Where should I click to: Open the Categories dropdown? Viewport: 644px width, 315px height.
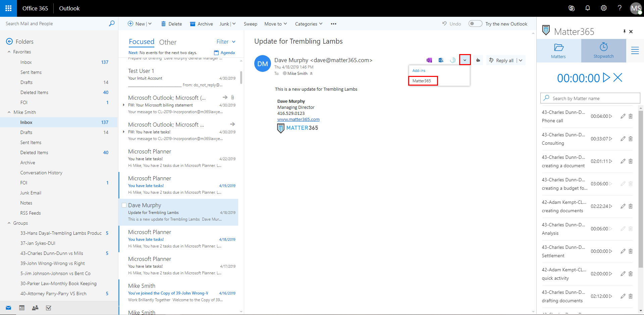point(309,24)
